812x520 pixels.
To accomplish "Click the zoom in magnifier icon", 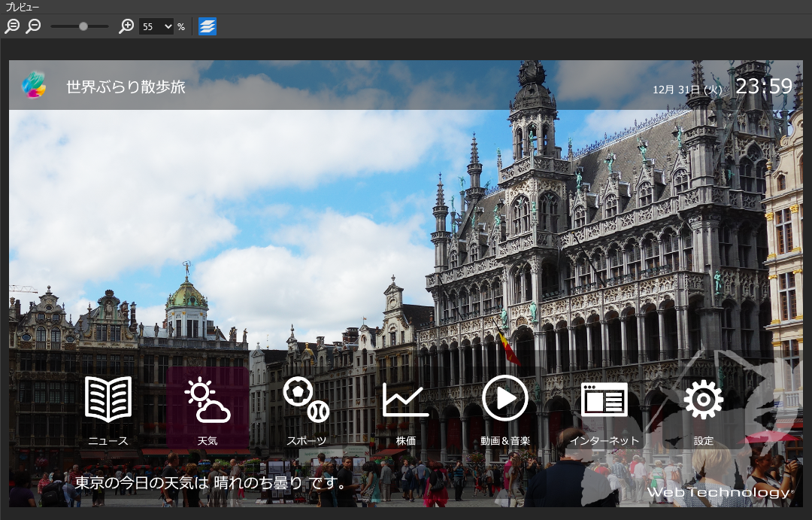I will 126,26.
